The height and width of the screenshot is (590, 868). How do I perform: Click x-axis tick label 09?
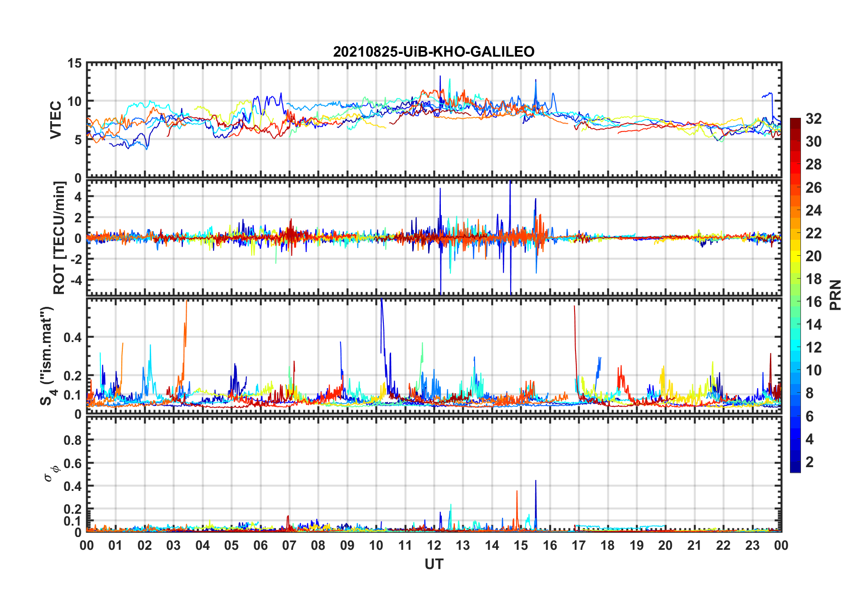(347, 545)
